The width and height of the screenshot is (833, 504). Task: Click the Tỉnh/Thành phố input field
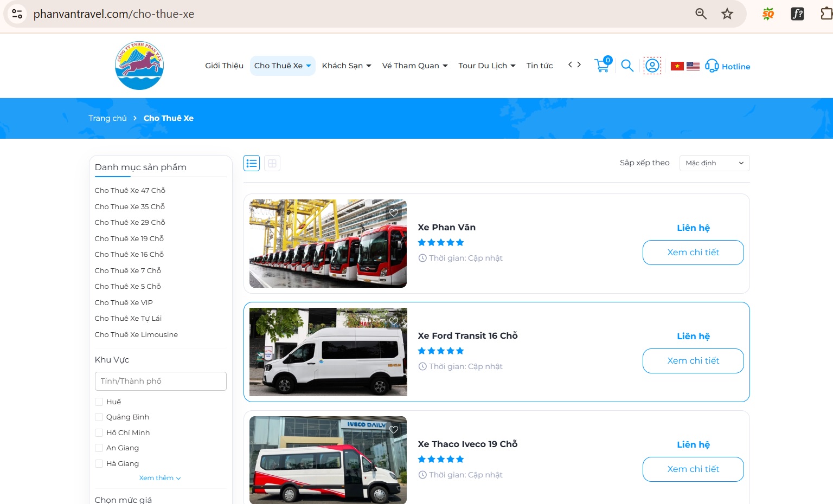click(160, 381)
